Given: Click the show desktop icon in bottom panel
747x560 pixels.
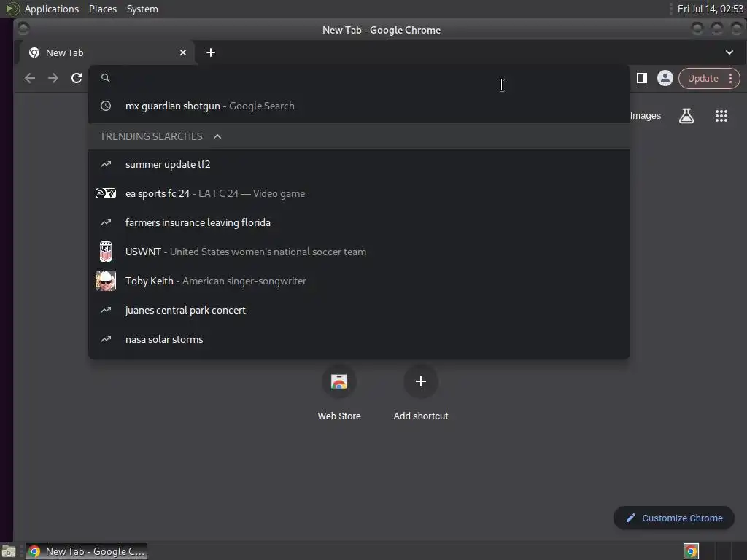Looking at the screenshot, I should pyautogui.click(x=9, y=551).
